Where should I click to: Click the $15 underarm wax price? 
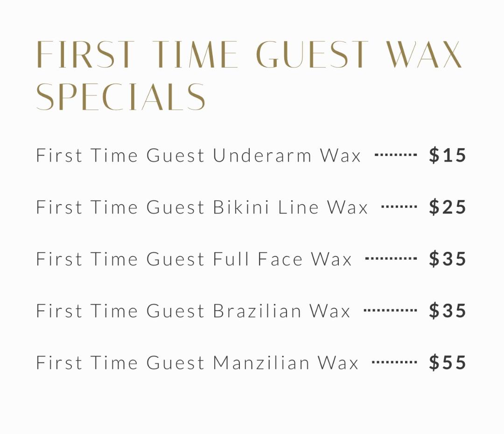click(448, 155)
